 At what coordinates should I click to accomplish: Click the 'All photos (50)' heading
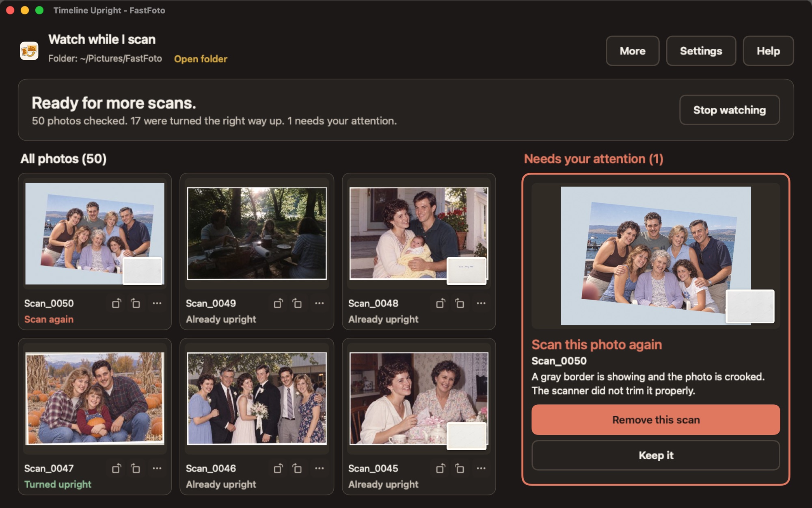click(x=63, y=159)
